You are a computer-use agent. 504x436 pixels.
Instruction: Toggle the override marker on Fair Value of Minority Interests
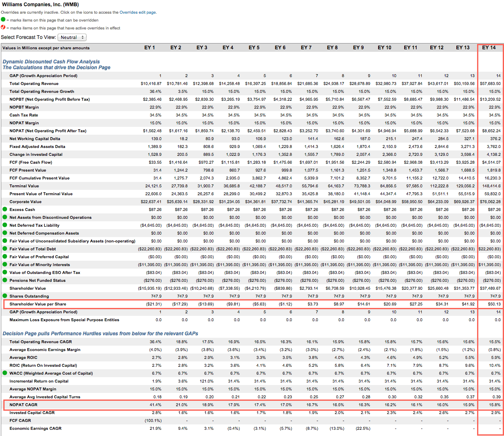click(5, 264)
